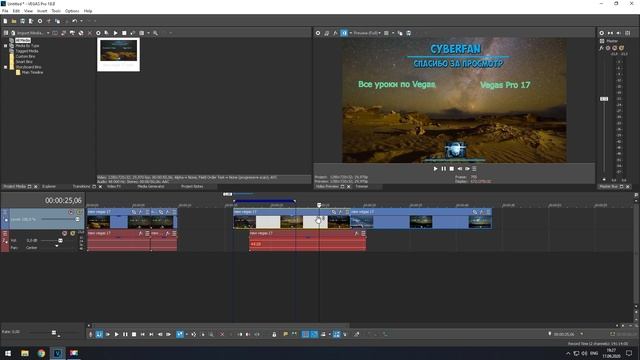This screenshot has height=360, width=640.
Task: Switch to the Media Generators tab
Action: (x=151, y=187)
